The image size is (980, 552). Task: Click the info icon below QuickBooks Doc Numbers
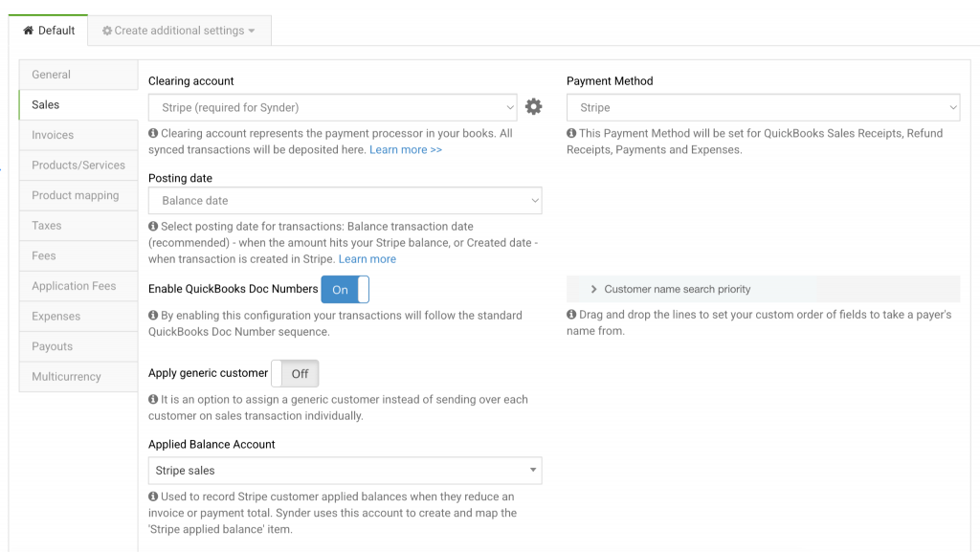point(153,316)
